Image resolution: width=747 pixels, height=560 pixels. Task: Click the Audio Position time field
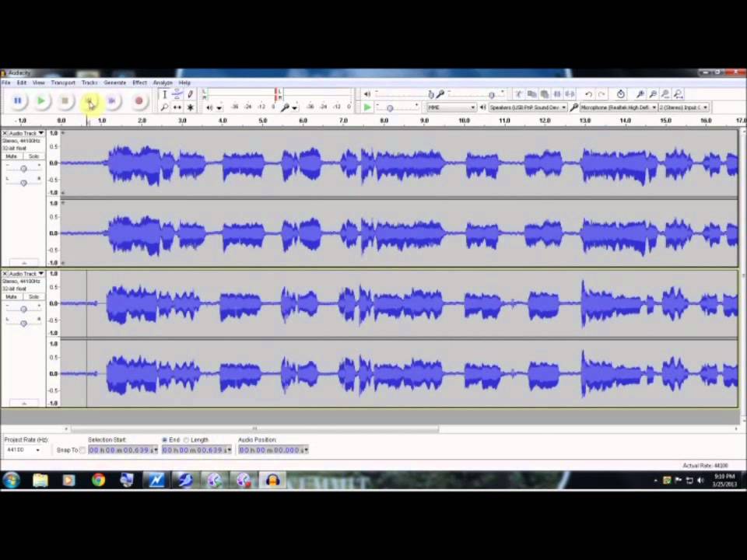(x=273, y=450)
